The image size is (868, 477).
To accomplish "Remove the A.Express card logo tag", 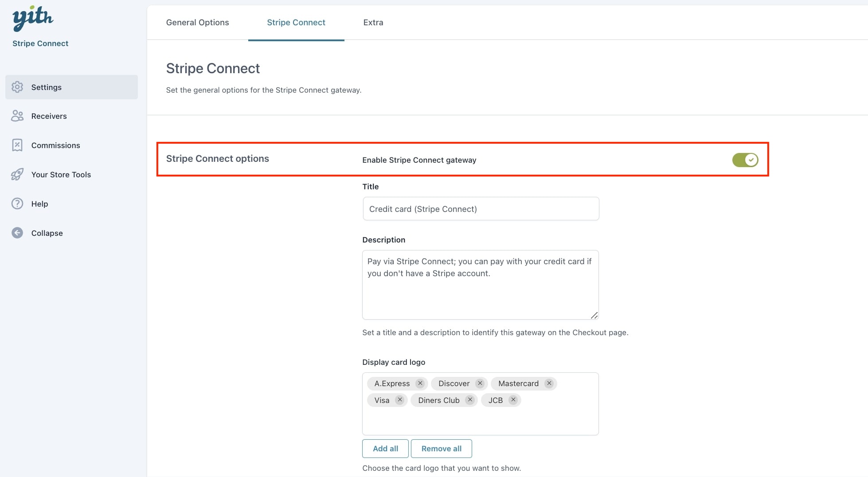I will (x=420, y=383).
